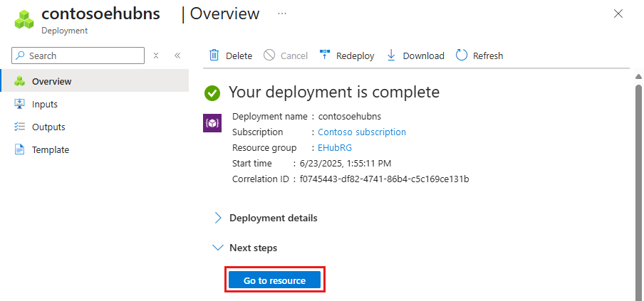The height and width of the screenshot is (301, 644).
Task: Click the Delete trash icon
Action: pos(214,56)
